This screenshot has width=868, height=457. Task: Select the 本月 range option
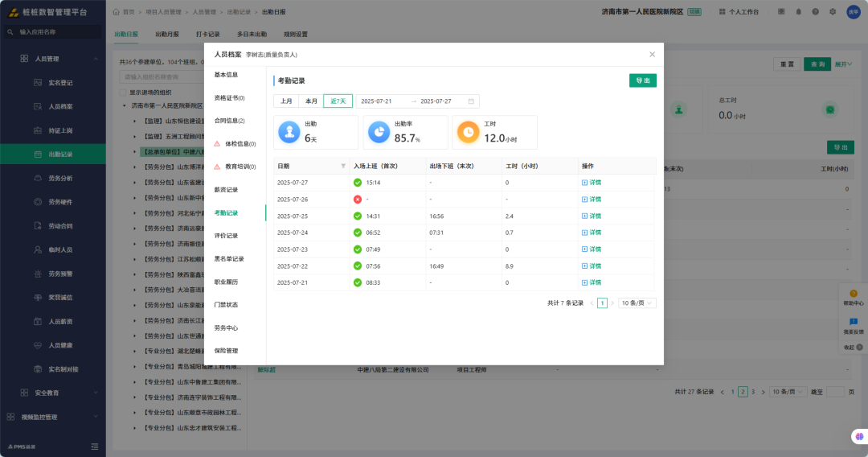(312, 101)
